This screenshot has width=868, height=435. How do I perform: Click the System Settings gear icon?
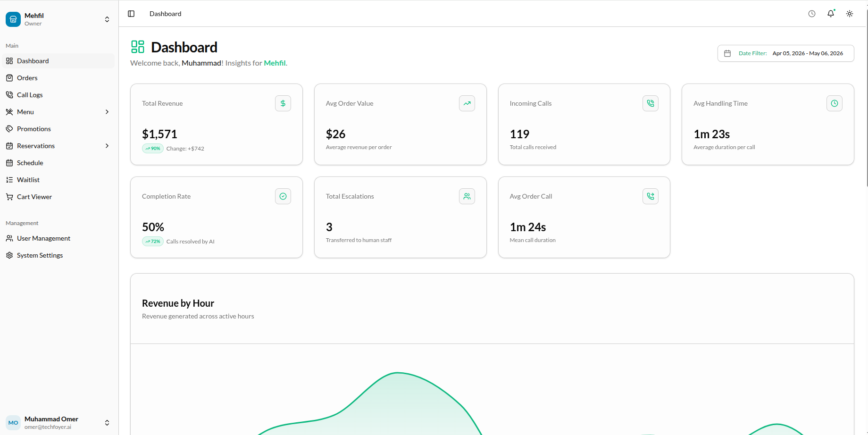(9, 255)
